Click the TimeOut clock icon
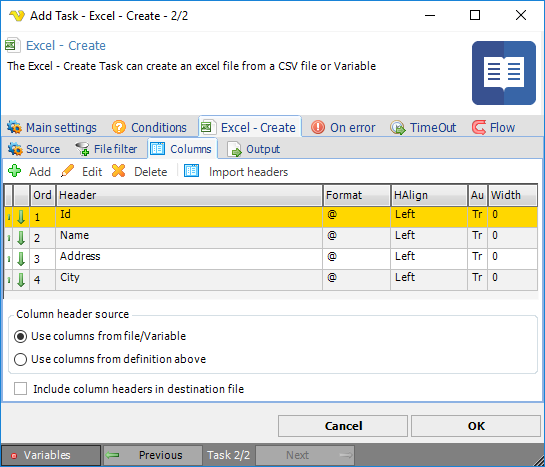This screenshot has width=545, height=467. pos(398,128)
